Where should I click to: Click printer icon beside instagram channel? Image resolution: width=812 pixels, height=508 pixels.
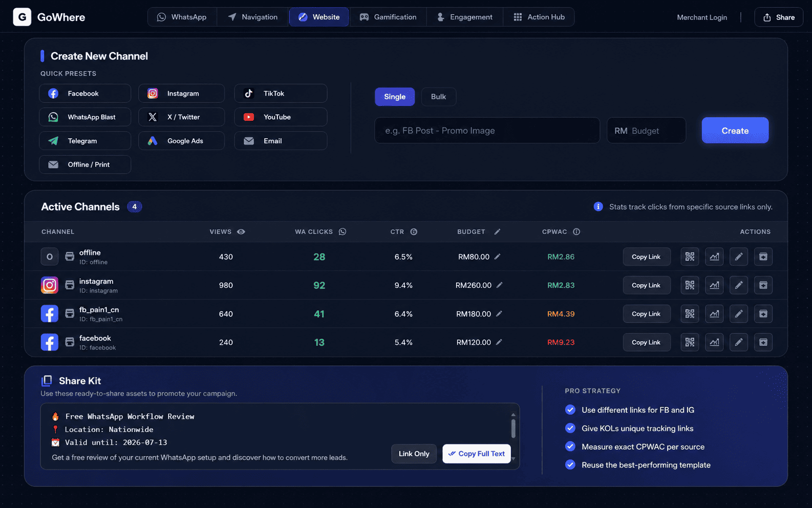[x=70, y=285]
